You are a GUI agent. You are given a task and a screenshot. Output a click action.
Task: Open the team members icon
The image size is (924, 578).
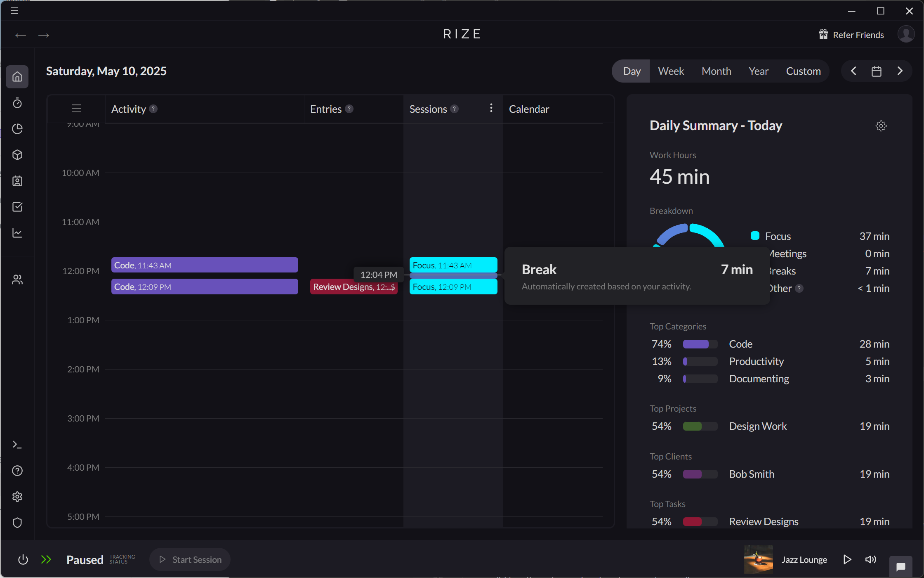17,279
